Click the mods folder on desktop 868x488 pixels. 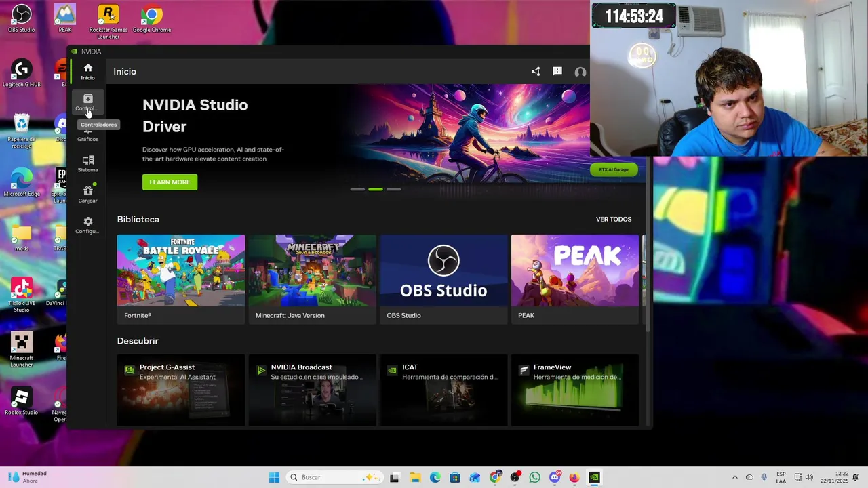point(22,239)
